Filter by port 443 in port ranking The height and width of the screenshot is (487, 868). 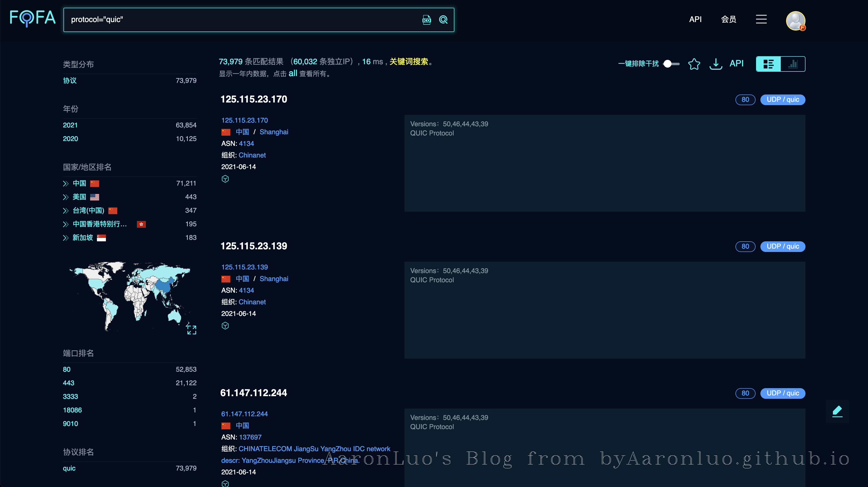(x=68, y=383)
